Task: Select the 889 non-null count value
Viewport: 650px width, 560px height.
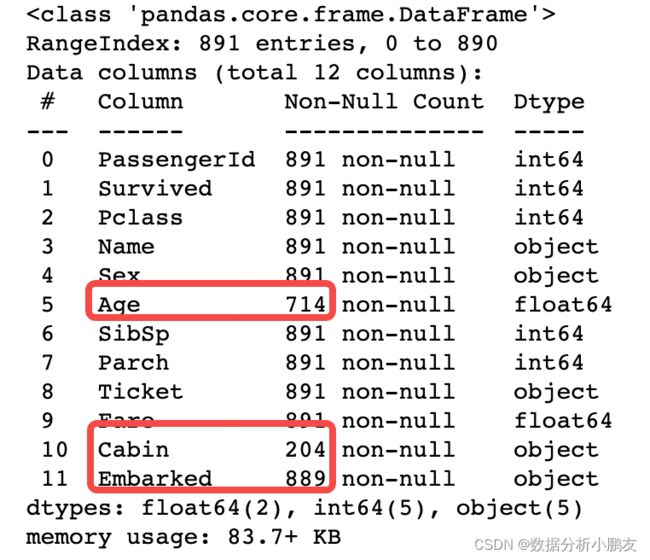Action: 306,479
